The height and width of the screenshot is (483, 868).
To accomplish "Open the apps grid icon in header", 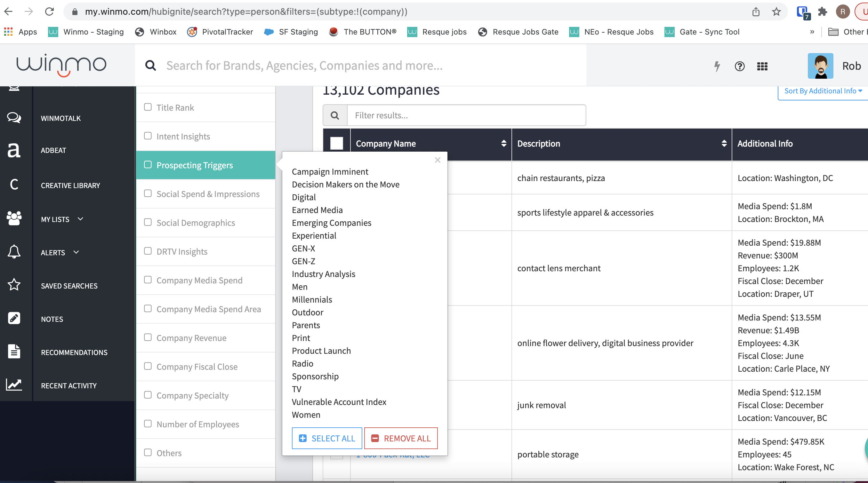I will tap(762, 66).
